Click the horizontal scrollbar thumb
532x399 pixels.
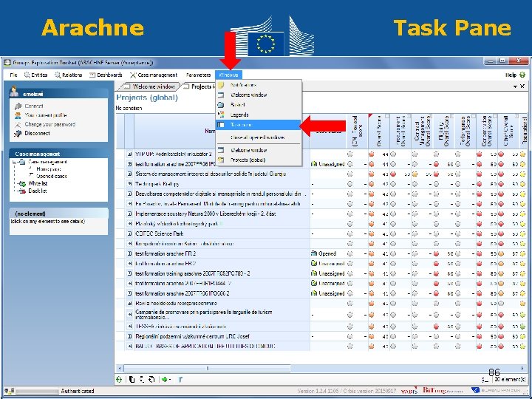coord(207,368)
